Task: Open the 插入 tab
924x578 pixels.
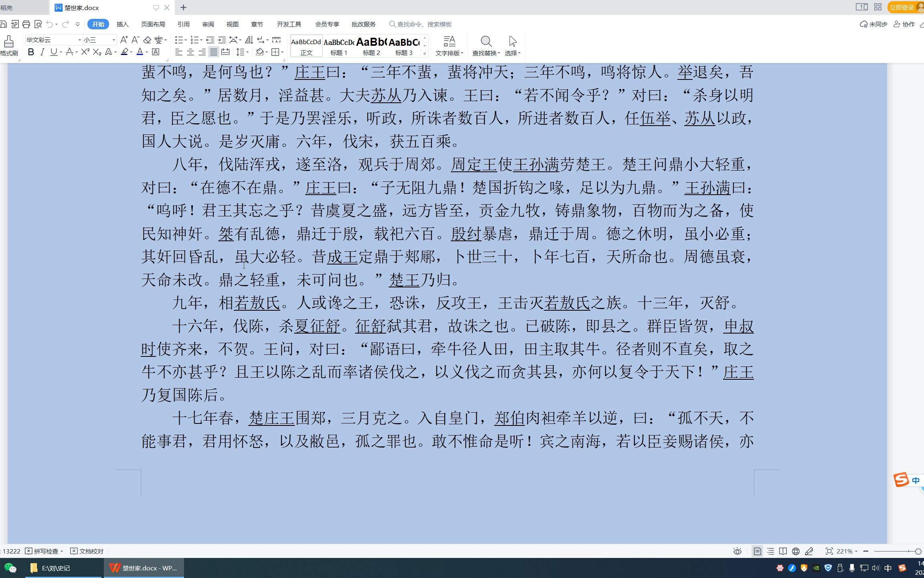Action: (122, 24)
